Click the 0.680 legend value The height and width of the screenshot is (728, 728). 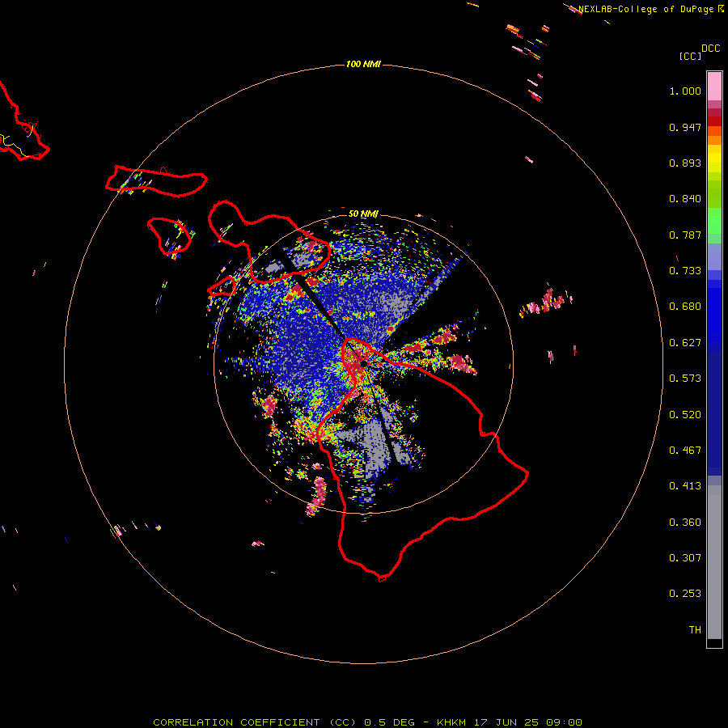click(x=685, y=307)
